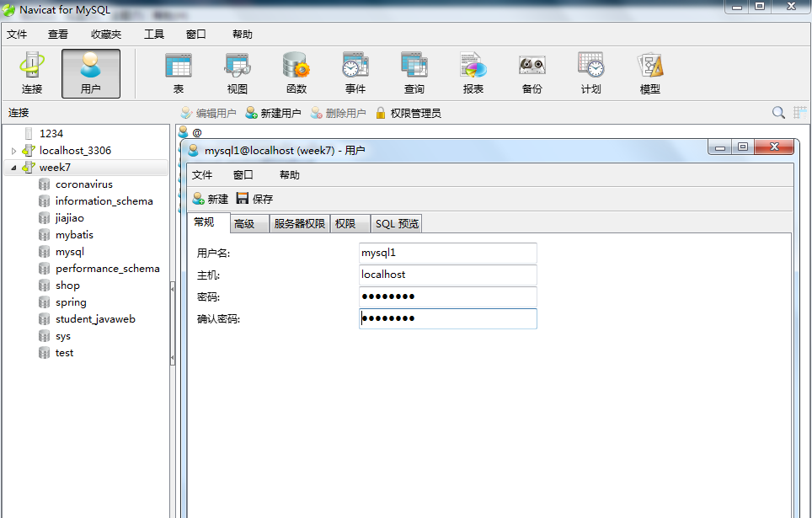Select the mysql database
812x518 pixels.
click(69, 252)
